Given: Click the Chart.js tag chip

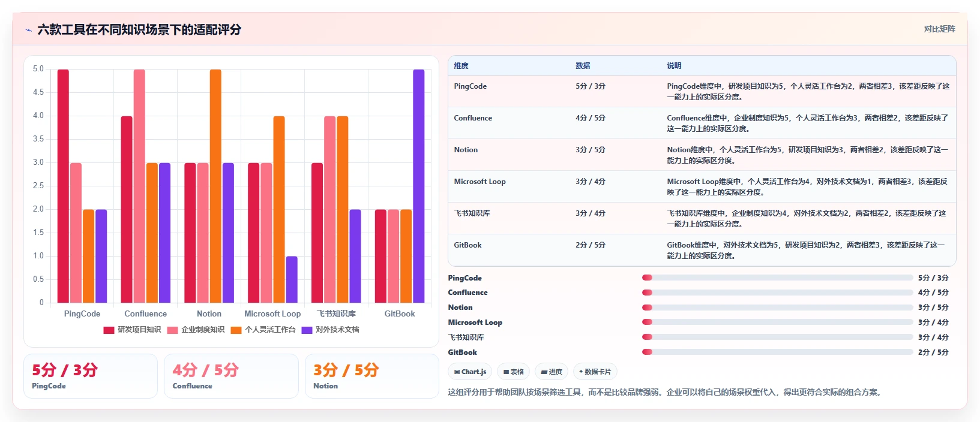Looking at the screenshot, I should [470, 372].
